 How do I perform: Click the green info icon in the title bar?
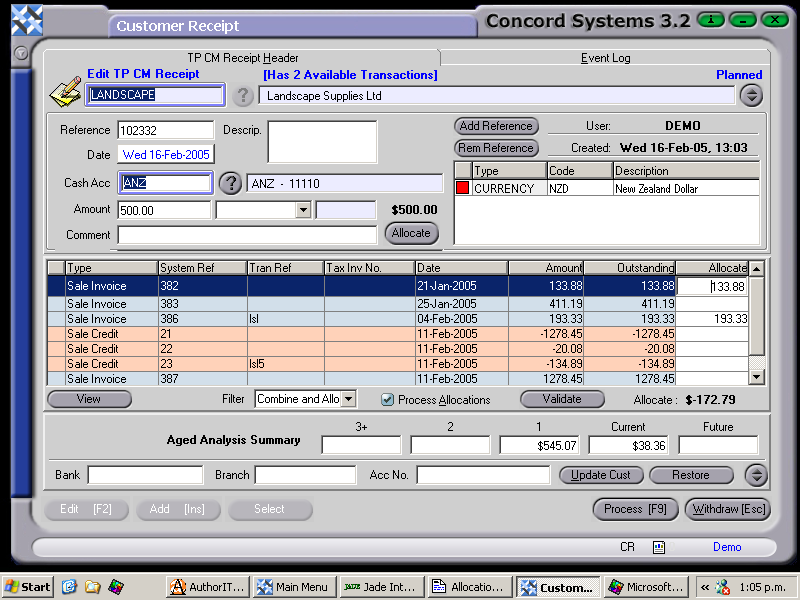pos(710,19)
